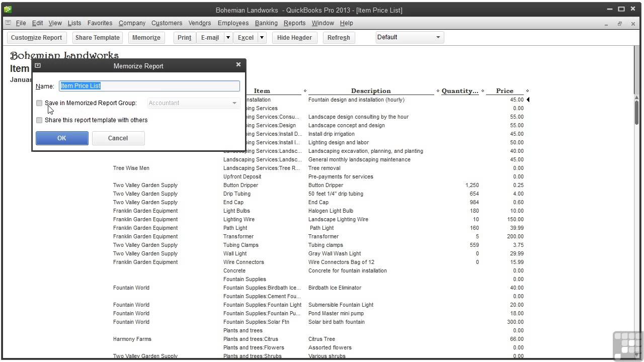Open the View menu
The width and height of the screenshot is (644, 362).
[55, 23]
